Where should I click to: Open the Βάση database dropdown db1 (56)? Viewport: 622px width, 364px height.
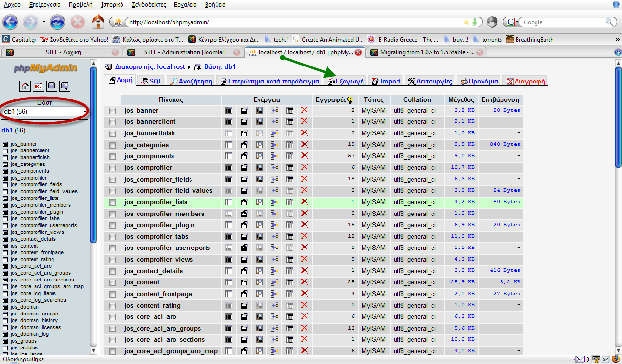coord(45,112)
